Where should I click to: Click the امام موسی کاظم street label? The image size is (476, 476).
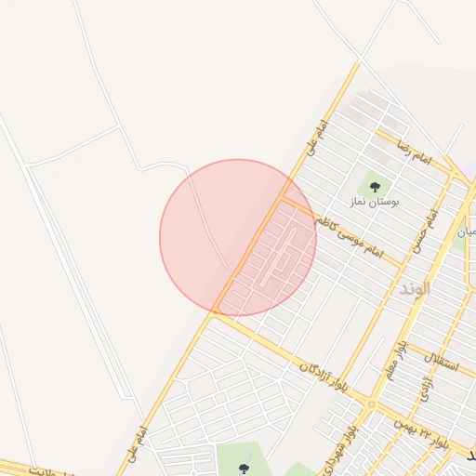(x=350, y=237)
